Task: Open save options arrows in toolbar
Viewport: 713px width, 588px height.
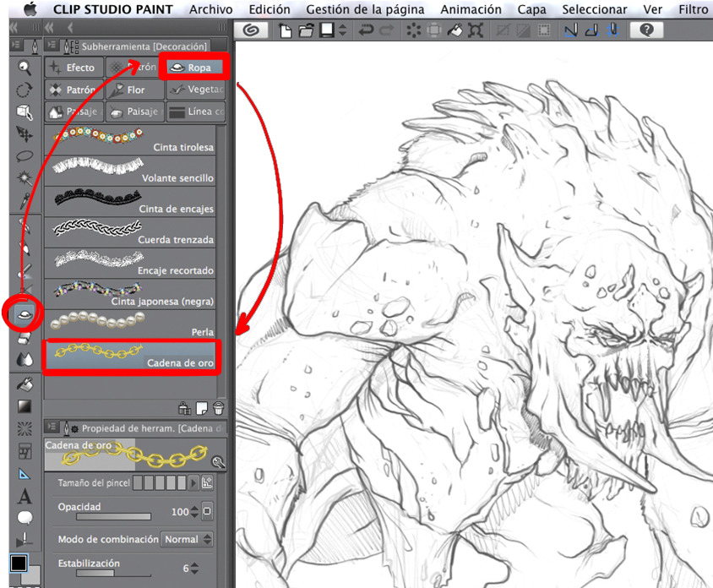Action: pyautogui.click(x=343, y=30)
